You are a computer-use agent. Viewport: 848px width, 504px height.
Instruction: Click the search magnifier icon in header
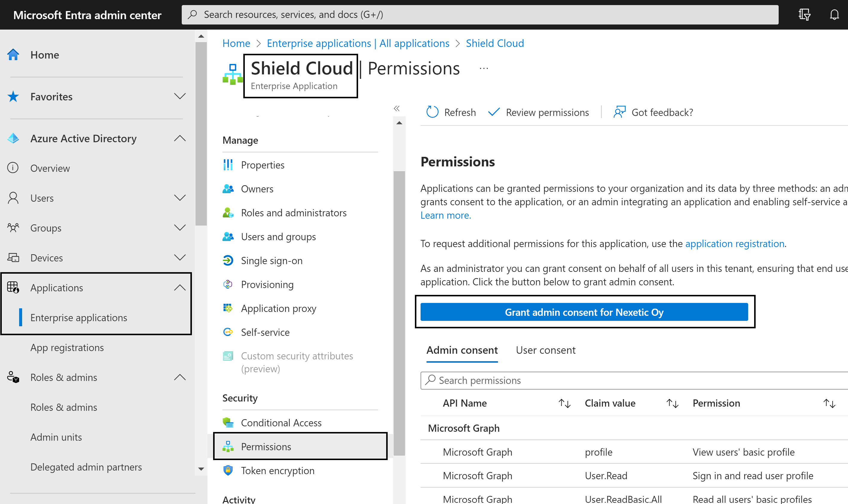pyautogui.click(x=192, y=15)
